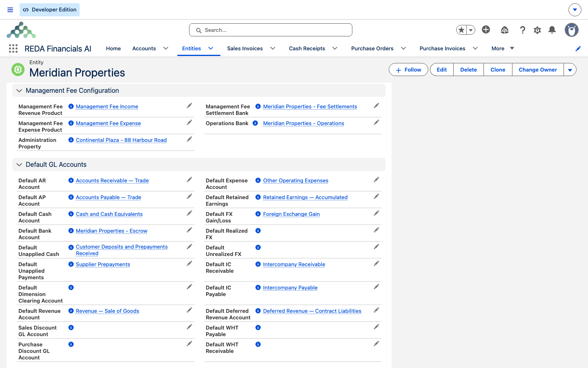Collapse Default GL Accounts section
Screen dimensions: 588x368
point(19,165)
